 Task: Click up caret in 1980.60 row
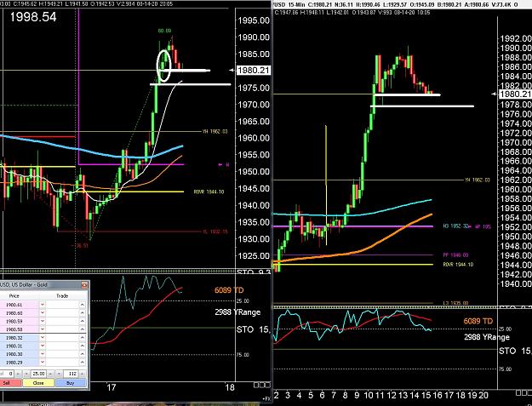(82, 312)
